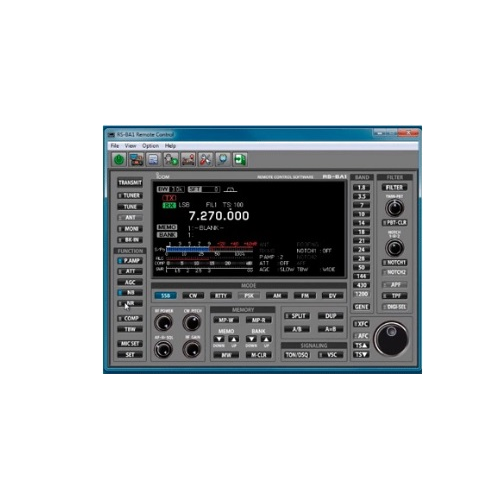Select the CW mode button
This screenshot has width=500, height=500.
(193, 296)
